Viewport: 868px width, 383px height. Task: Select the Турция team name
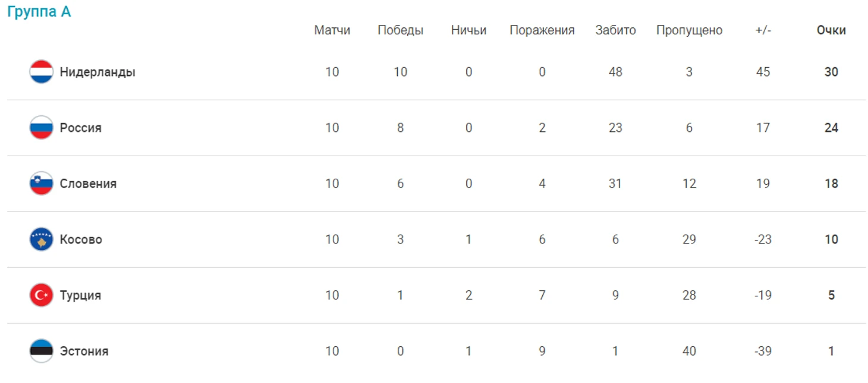point(80,295)
